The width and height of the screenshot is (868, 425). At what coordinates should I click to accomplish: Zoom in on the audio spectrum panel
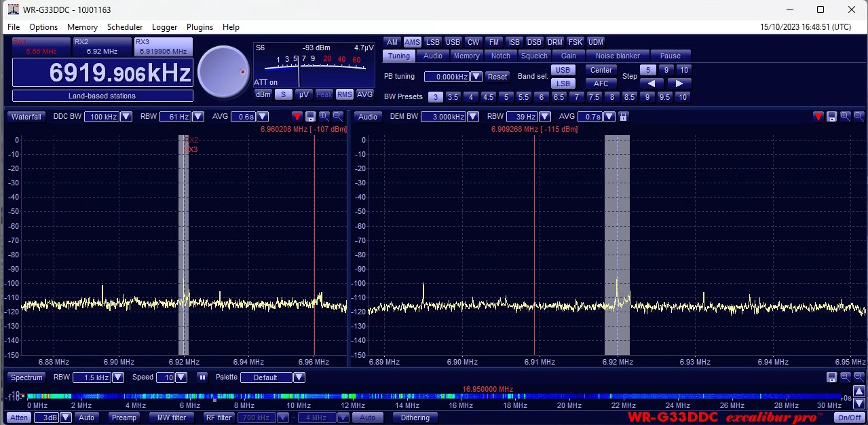click(845, 117)
